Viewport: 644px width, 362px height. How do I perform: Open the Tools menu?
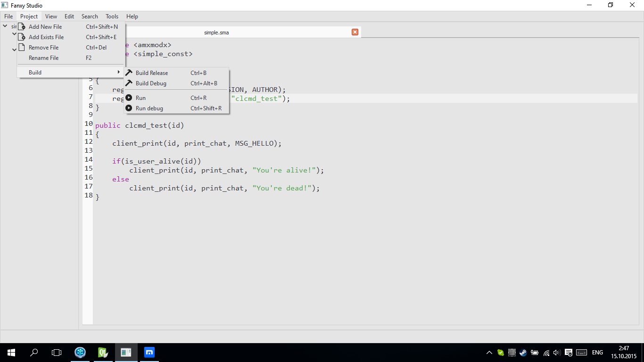pos(112,16)
